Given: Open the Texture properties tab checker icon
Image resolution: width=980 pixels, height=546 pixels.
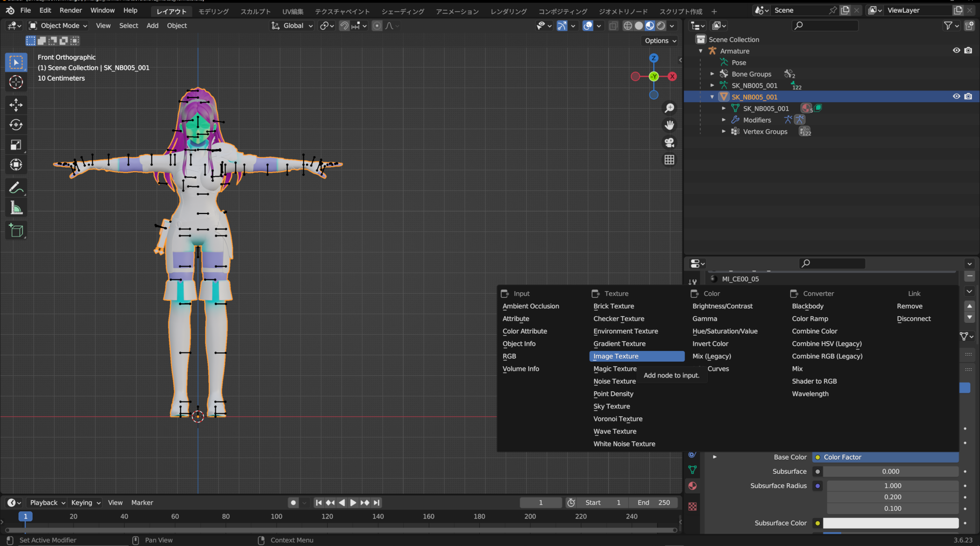Looking at the screenshot, I should tap(692, 507).
